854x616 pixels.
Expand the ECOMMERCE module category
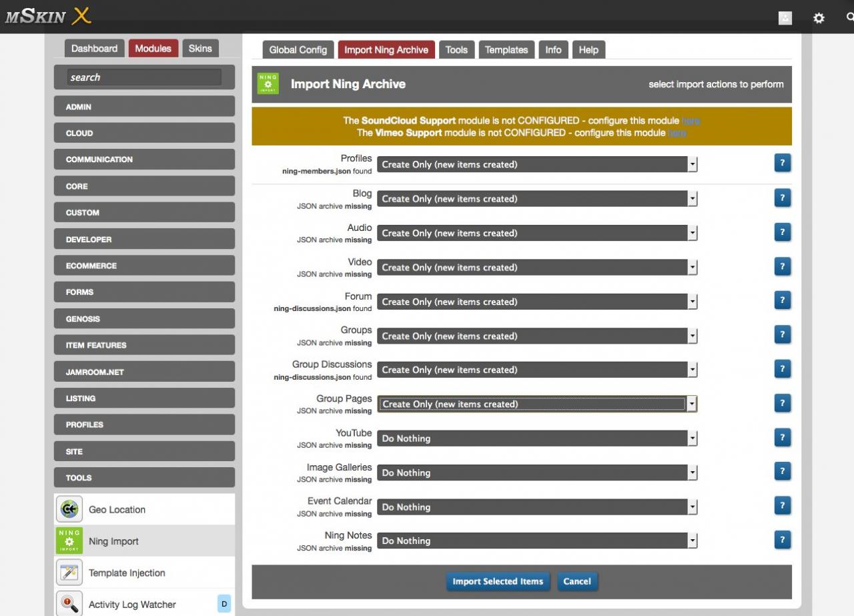(x=144, y=266)
